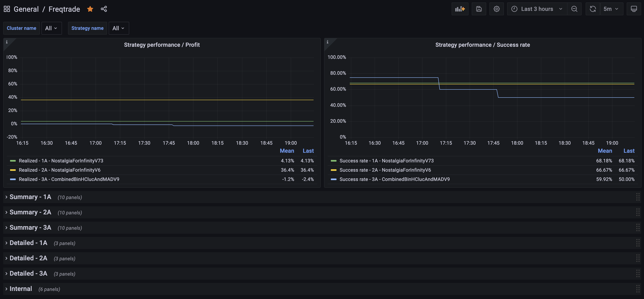Open dashboard settings gear
This screenshot has height=299, width=644.
496,9
